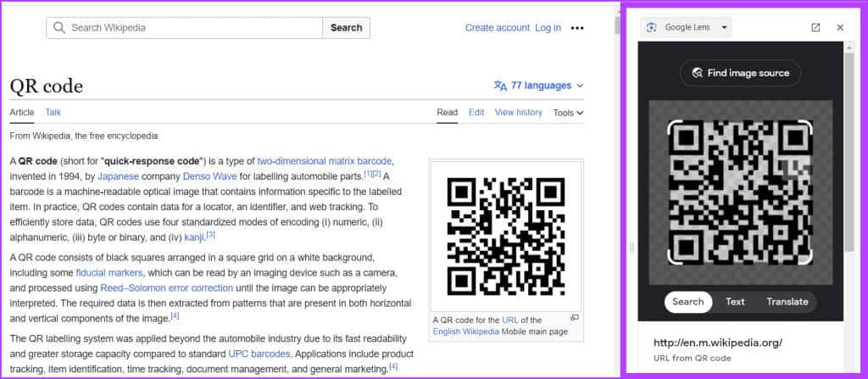This screenshot has width=868, height=379.
Task: Open the fiducial markers link
Action: point(109,273)
